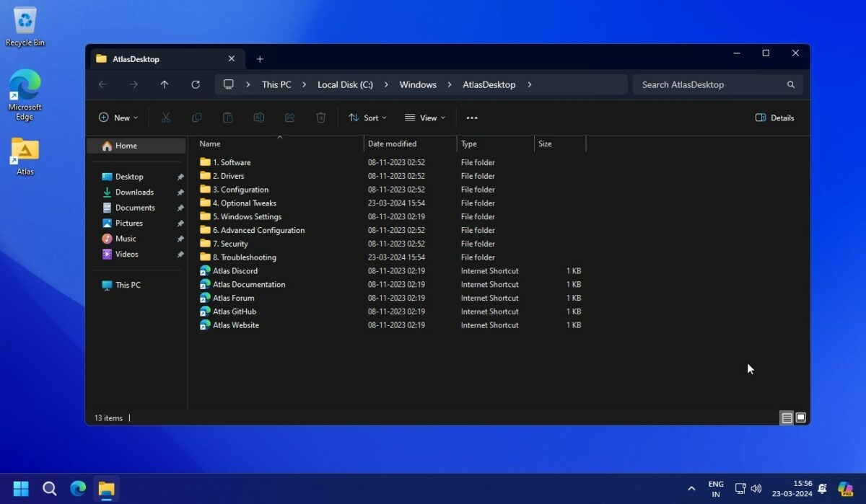Click the Delete trash icon
The height and width of the screenshot is (504, 866).
coord(320,118)
